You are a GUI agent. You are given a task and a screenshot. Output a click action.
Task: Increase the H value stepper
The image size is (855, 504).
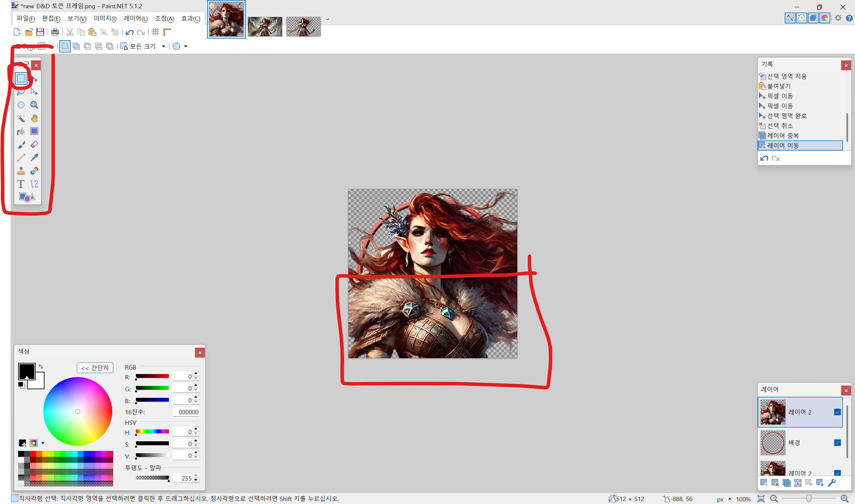coord(196,429)
